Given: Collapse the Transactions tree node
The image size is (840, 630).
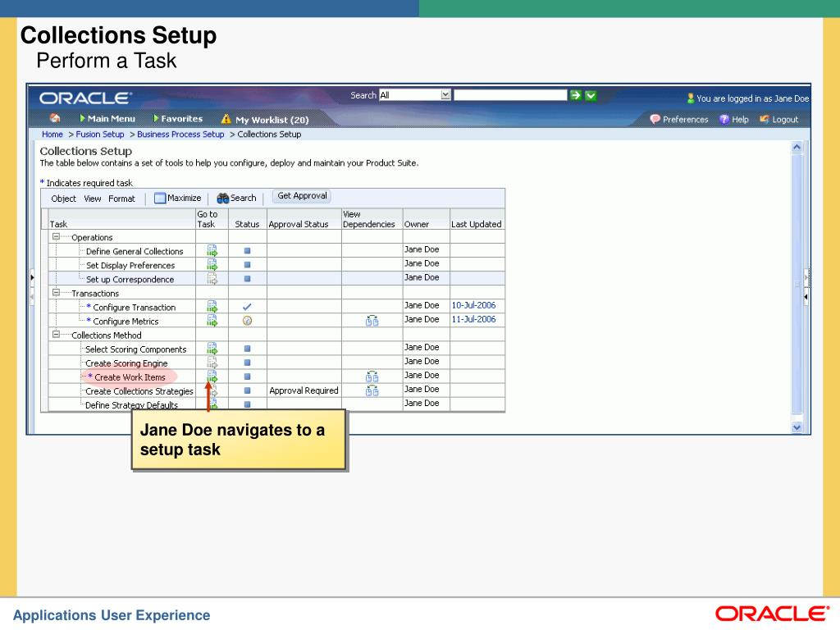Looking at the screenshot, I should 56,293.
